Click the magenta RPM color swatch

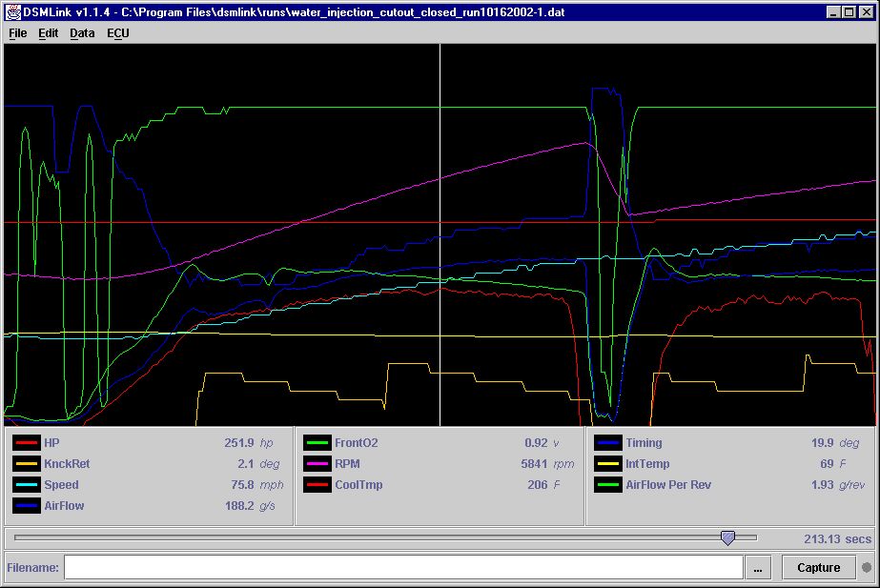[317, 463]
